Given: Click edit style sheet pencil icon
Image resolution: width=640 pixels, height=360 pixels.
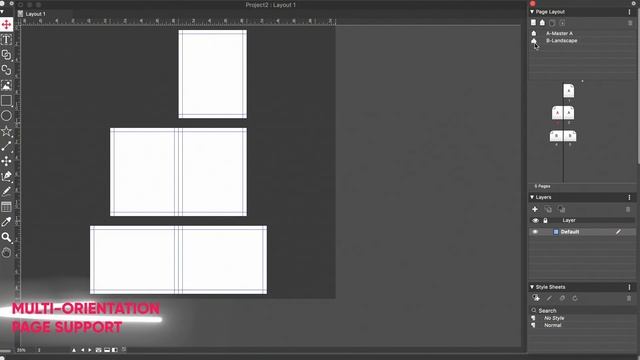Looking at the screenshot, I should tap(549, 298).
